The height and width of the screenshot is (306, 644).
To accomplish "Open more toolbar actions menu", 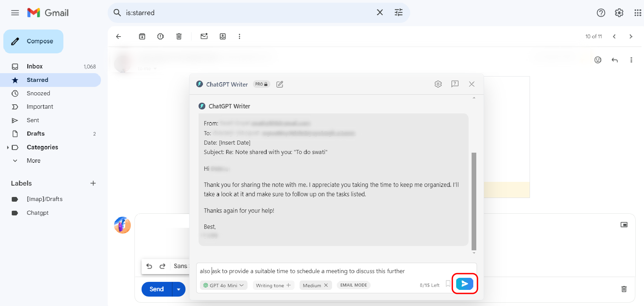I will pos(239,36).
